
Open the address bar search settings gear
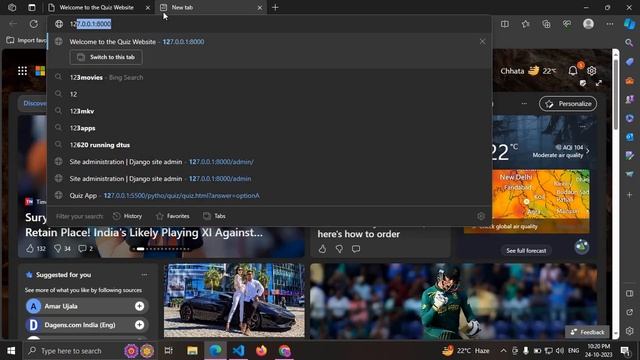(x=481, y=216)
